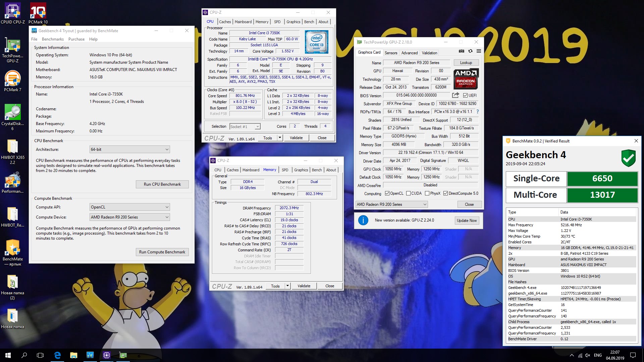Click volume muted tray icon

[588, 355]
